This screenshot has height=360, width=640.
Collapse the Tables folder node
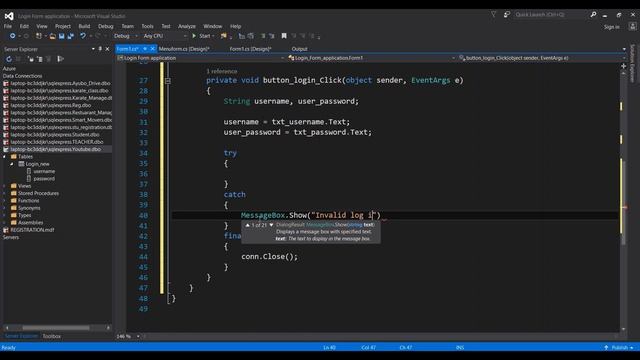[4, 157]
